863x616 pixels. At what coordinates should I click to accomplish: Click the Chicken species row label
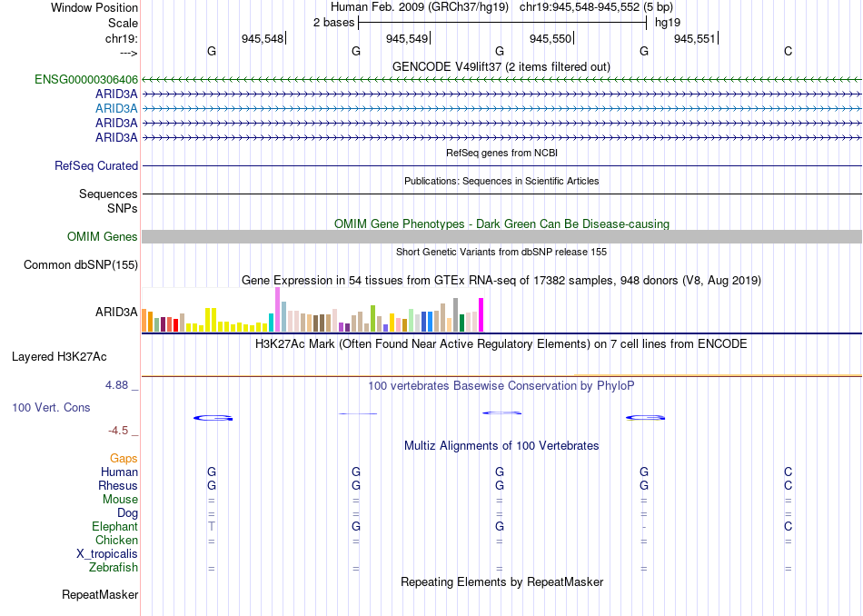tap(116, 540)
